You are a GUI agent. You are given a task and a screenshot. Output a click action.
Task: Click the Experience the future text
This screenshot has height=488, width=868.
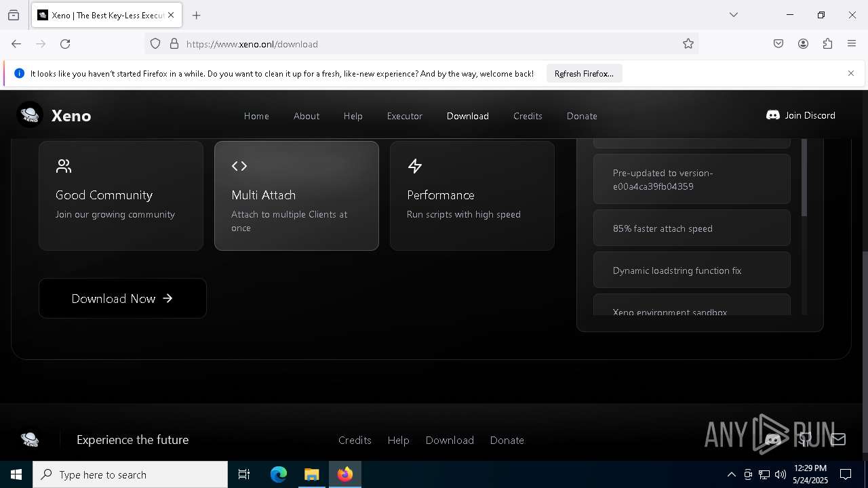point(133,440)
